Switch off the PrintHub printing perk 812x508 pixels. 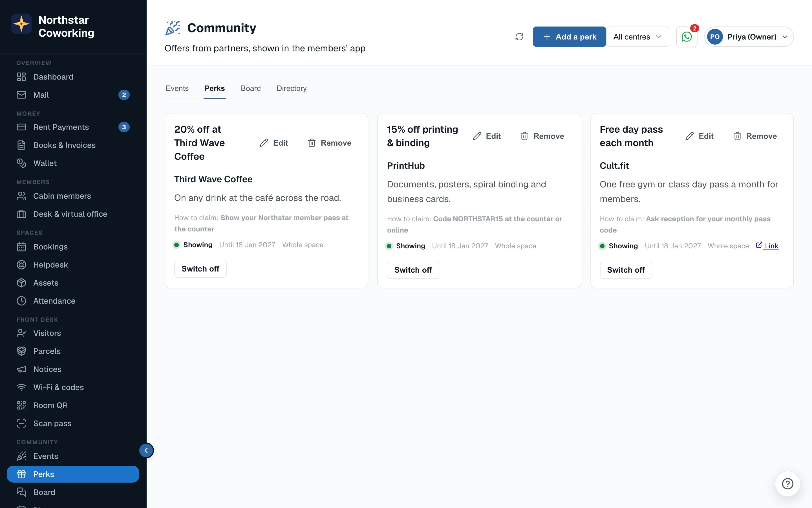(413, 270)
